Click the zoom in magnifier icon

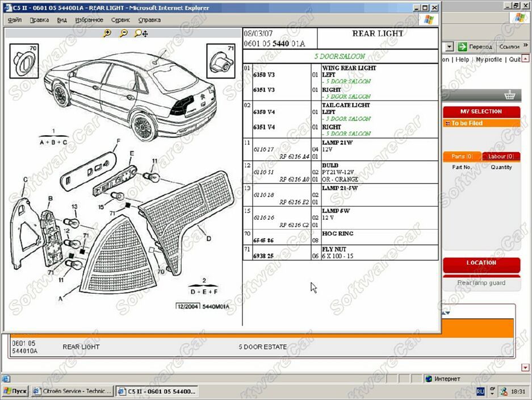tap(107, 33)
